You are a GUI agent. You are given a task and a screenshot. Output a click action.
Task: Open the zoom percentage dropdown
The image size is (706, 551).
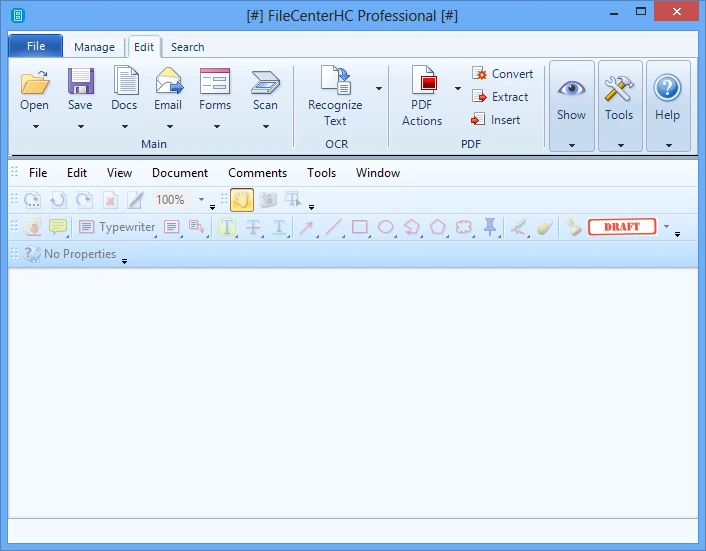tap(200, 200)
